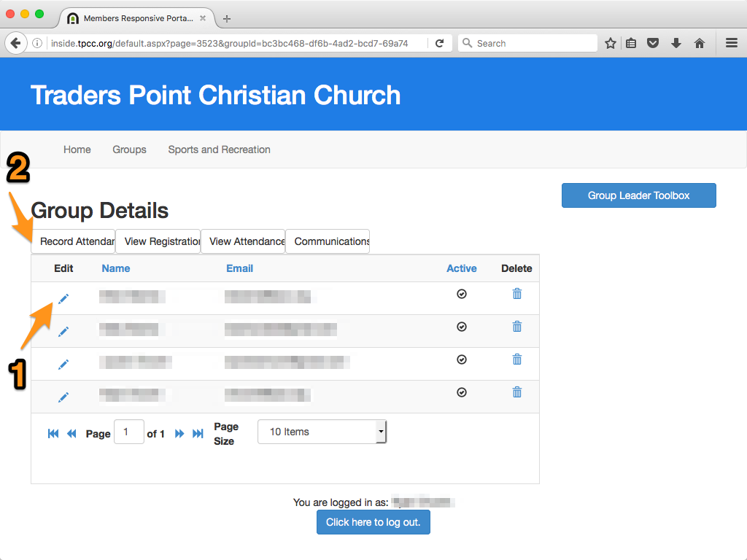The width and height of the screenshot is (747, 560).
Task: Jump to first page of member list
Action: tap(53, 433)
